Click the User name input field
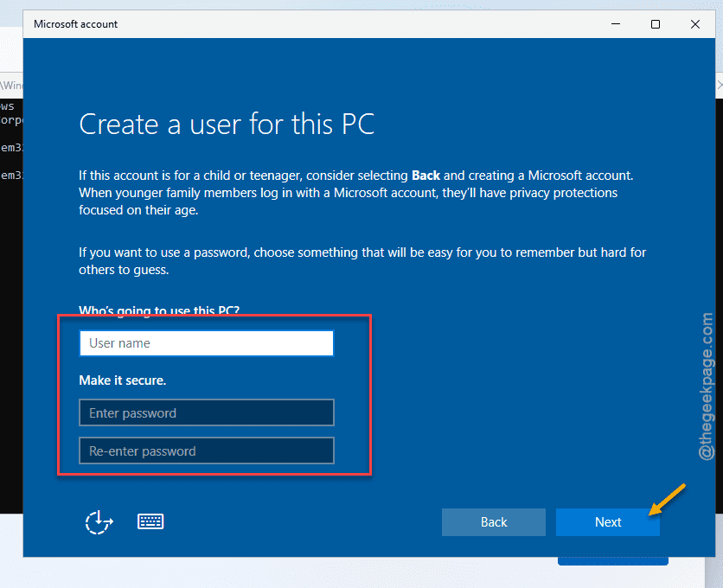The height and width of the screenshot is (588, 723). (x=207, y=343)
